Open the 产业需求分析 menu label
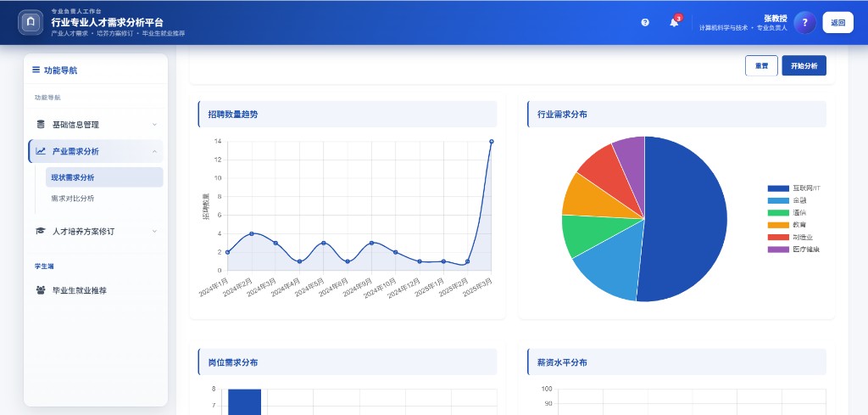 coord(75,151)
